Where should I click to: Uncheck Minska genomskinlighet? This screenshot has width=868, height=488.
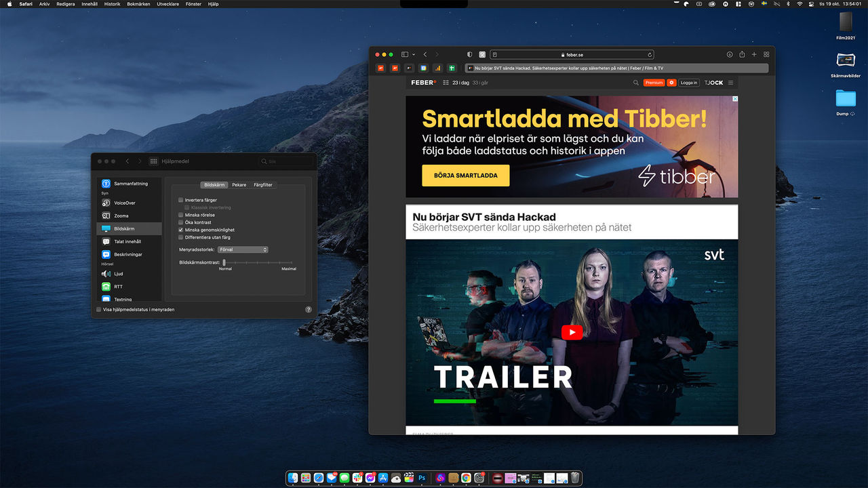click(181, 230)
